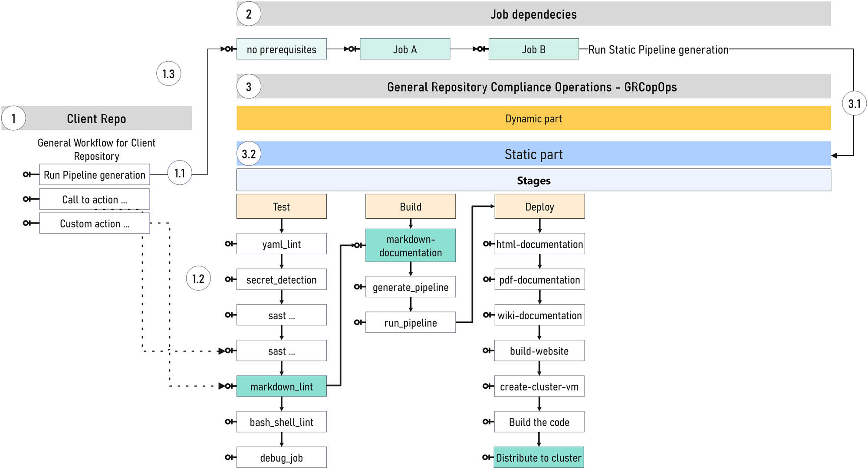
Task: Select the circled 3 beside GRCopOps header
Action: (248, 86)
